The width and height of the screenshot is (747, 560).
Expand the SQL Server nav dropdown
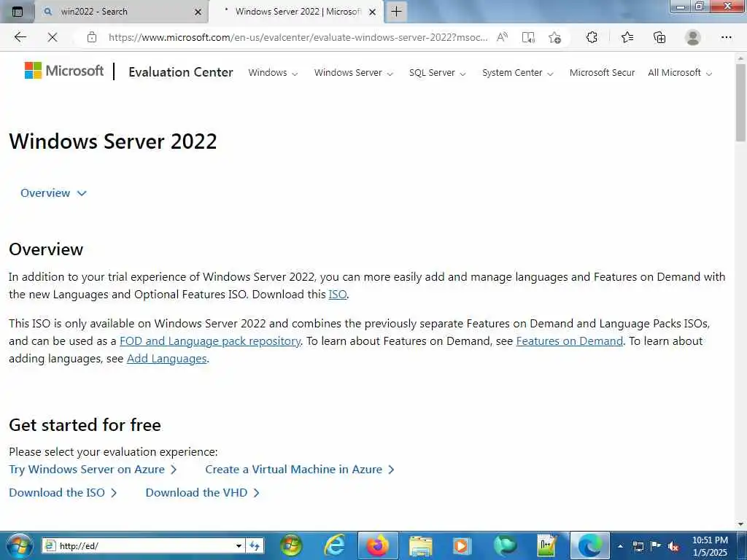(x=438, y=73)
